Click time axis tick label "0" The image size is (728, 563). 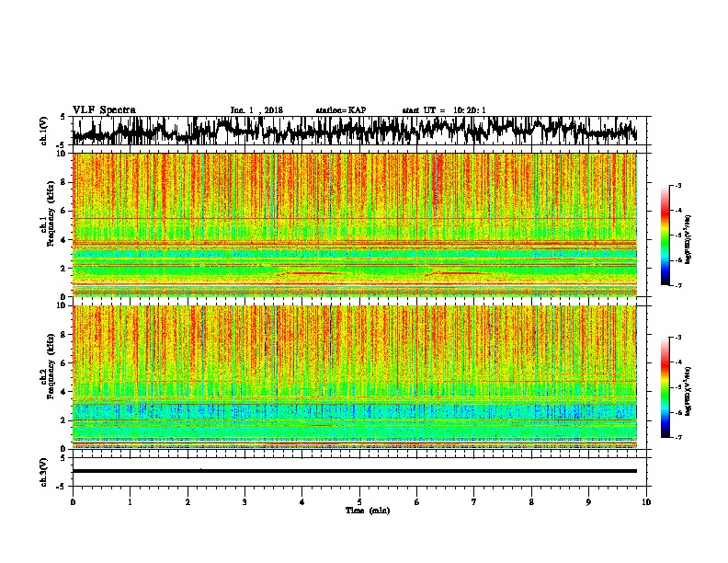pyautogui.click(x=73, y=502)
